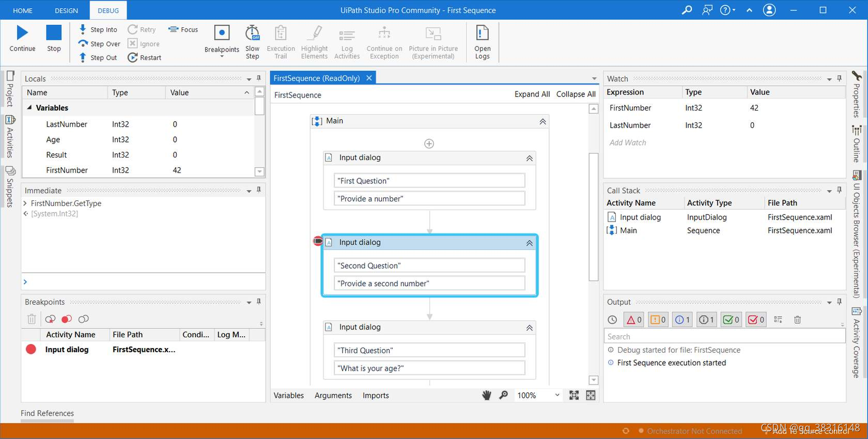Collapse the Third Question Input dialog
Screen dimensions: 868x439
pyautogui.click(x=529, y=327)
